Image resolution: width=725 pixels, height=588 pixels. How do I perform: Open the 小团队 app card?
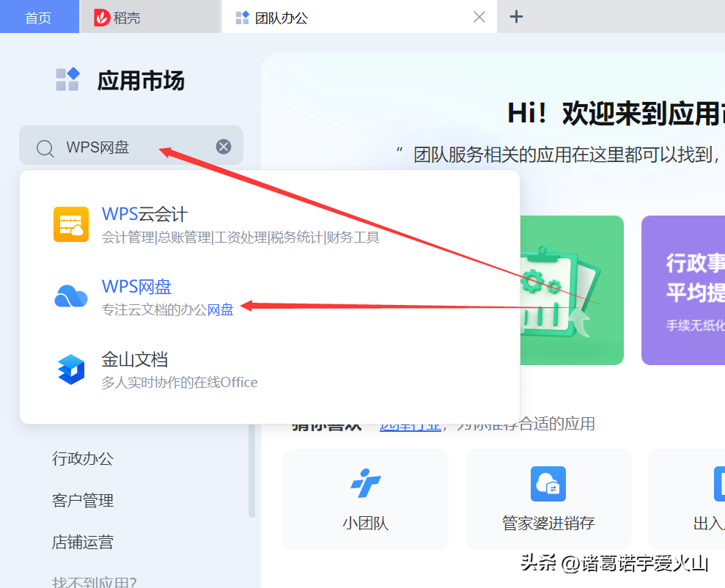[366, 499]
